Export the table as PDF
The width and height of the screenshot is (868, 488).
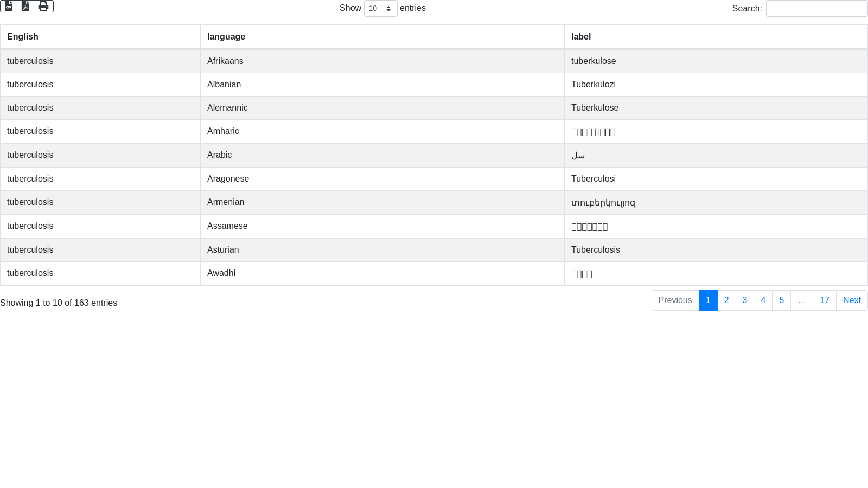[25, 6]
